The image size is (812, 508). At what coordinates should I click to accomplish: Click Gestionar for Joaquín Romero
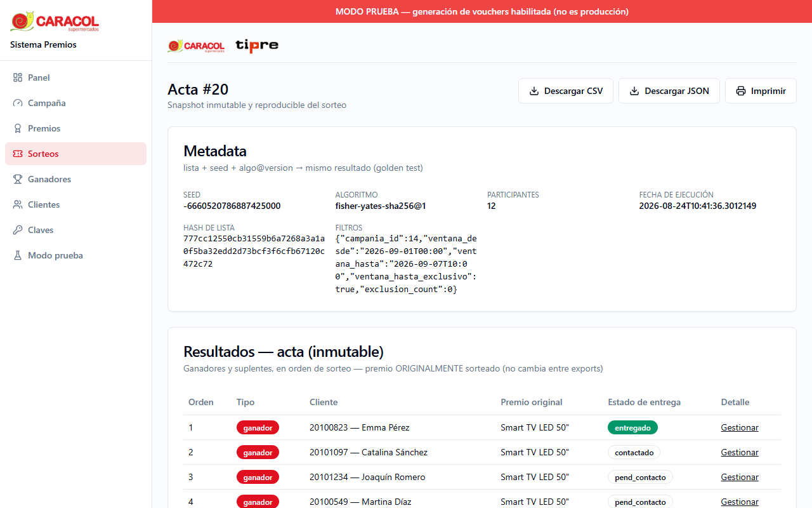click(740, 477)
